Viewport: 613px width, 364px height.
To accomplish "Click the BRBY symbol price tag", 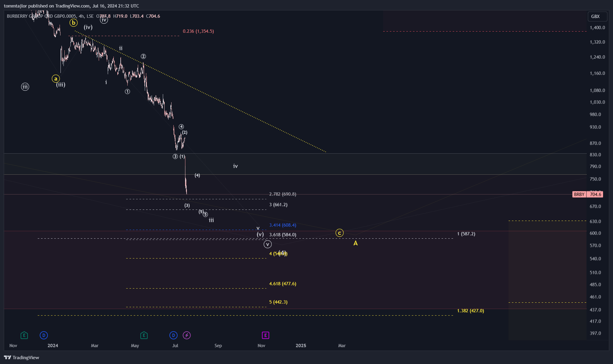I will point(579,194).
